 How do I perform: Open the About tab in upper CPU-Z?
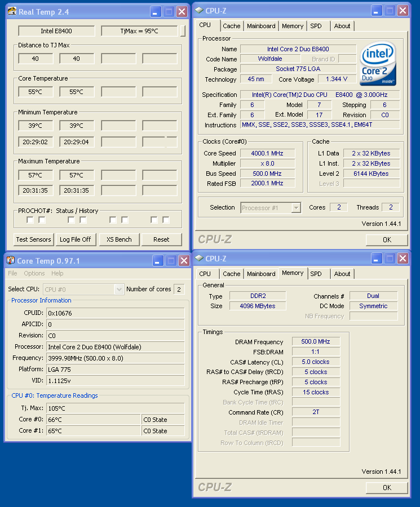[342, 26]
